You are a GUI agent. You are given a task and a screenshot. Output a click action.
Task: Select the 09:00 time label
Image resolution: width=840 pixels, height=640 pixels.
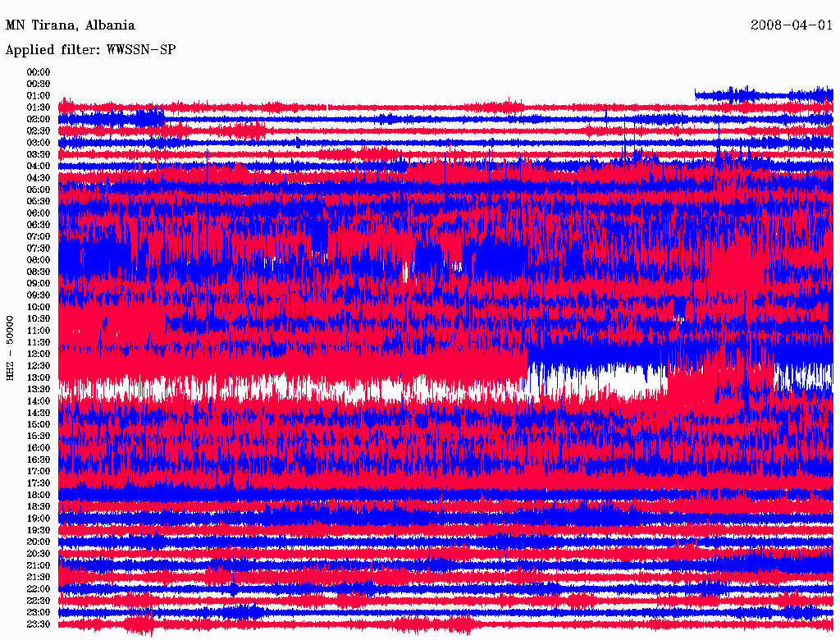coord(38,284)
